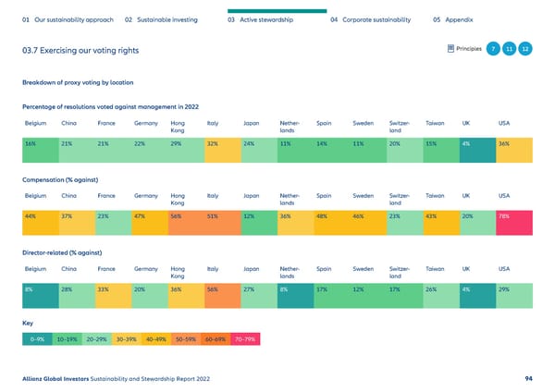This screenshot has height=392, width=555.
Task: Switch to Sustainable investing section tab
Action: pos(161,19)
